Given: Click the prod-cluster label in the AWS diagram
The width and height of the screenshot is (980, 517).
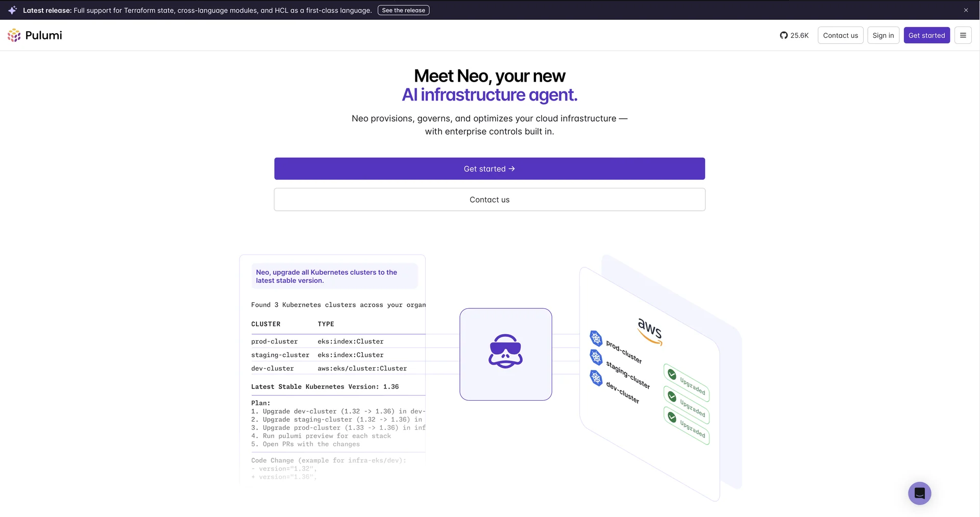Looking at the screenshot, I should (x=624, y=352).
